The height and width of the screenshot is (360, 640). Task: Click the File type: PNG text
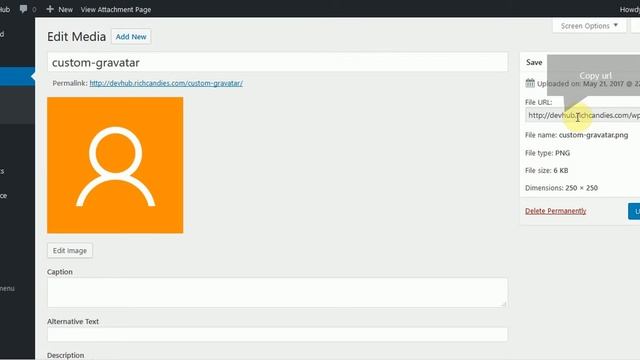[x=547, y=153]
